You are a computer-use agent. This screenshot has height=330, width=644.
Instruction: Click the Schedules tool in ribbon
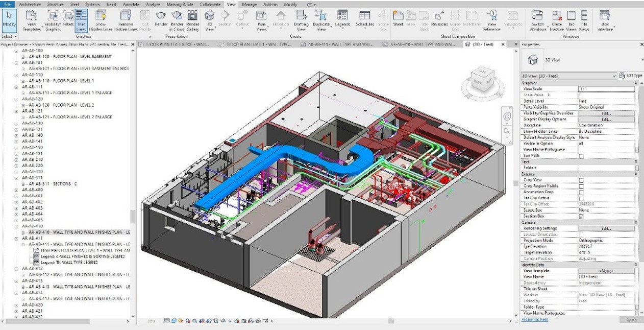(x=365, y=20)
